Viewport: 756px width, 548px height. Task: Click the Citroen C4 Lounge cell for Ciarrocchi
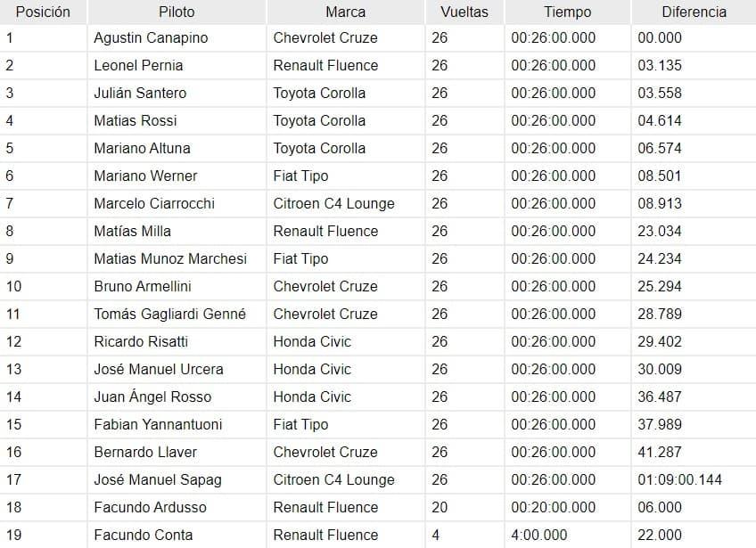pyautogui.click(x=333, y=203)
